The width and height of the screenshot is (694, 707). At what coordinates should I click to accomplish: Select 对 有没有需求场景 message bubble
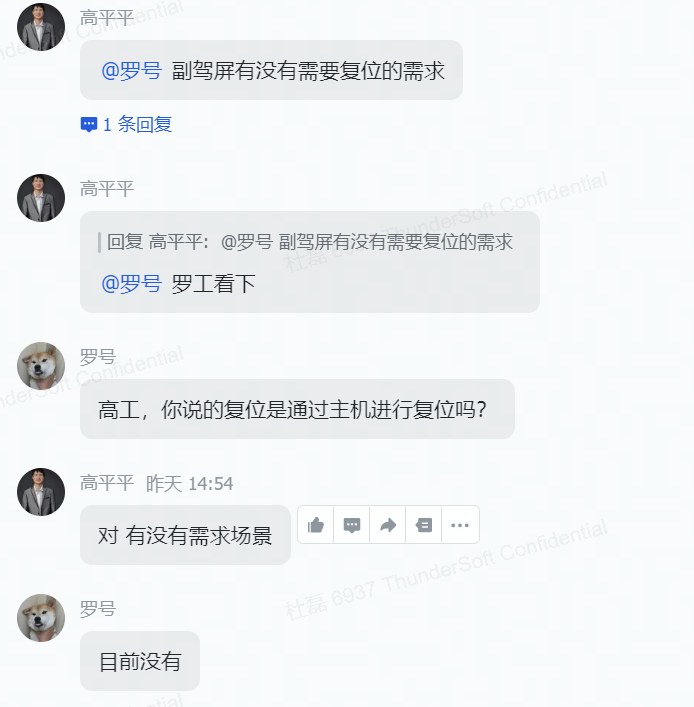pyautogui.click(x=185, y=535)
